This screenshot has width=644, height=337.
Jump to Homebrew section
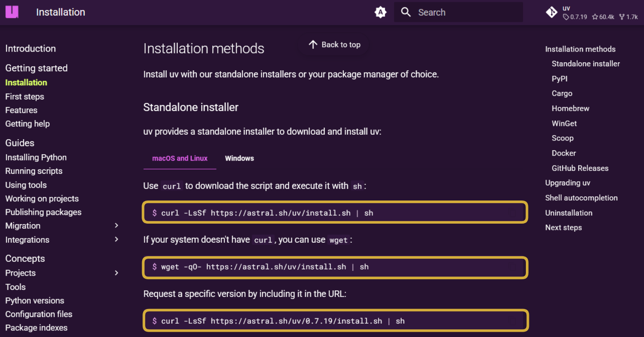570,108
